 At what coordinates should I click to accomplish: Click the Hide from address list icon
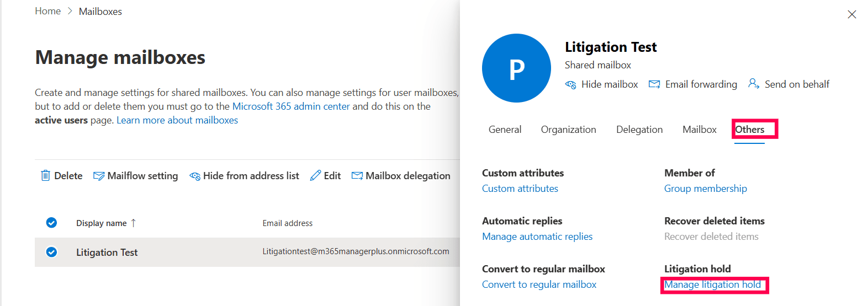pyautogui.click(x=194, y=176)
